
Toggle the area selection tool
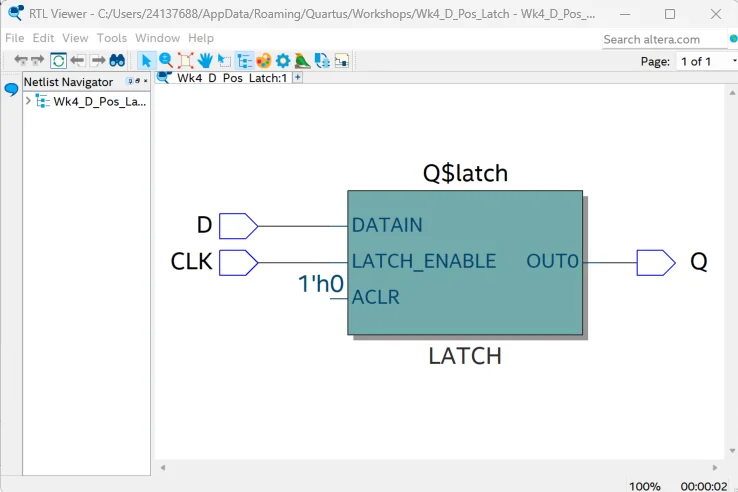(225, 61)
